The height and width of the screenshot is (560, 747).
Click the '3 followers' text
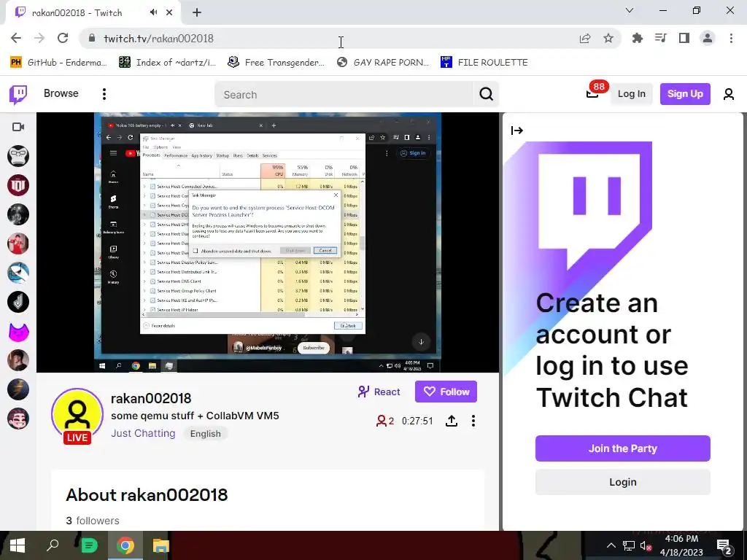(x=93, y=521)
